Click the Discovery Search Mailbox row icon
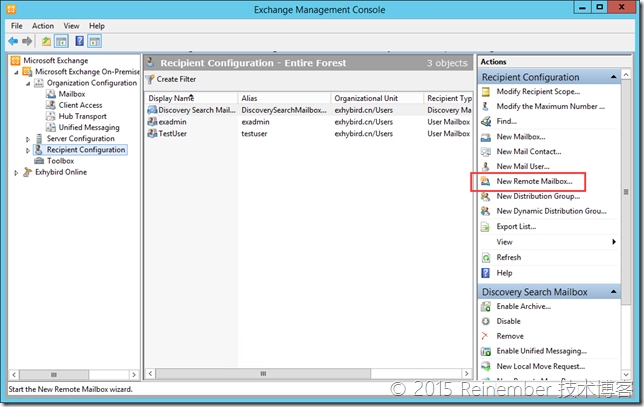644x407 pixels. [x=152, y=110]
